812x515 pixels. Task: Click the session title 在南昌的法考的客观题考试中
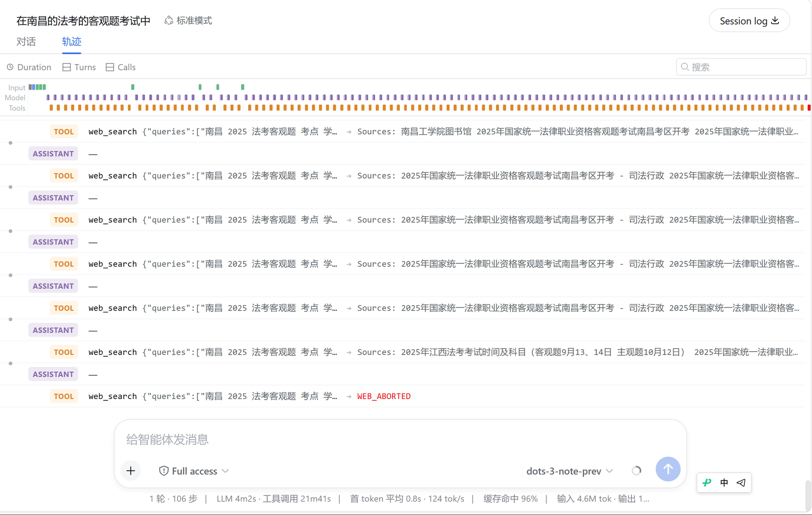[x=83, y=21]
